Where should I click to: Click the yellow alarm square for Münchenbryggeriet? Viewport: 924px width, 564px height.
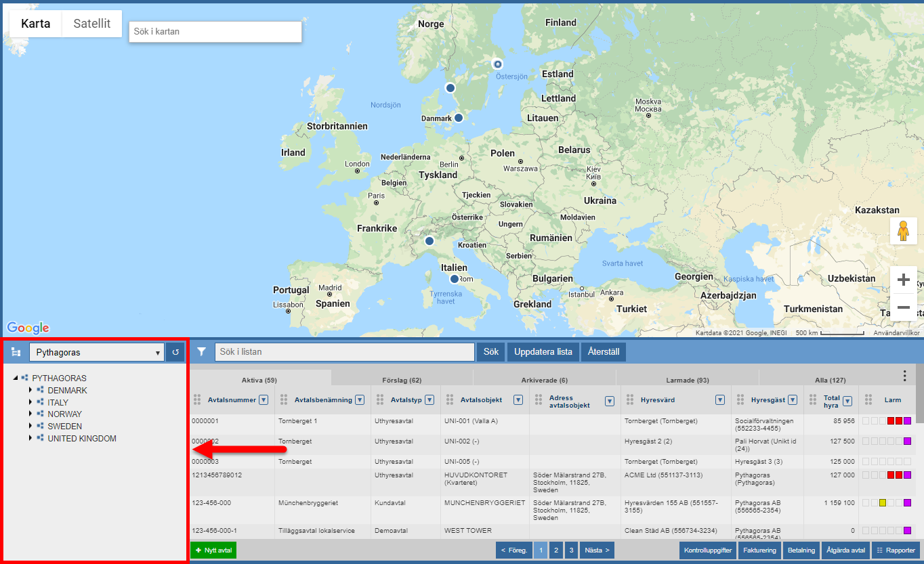tap(883, 503)
